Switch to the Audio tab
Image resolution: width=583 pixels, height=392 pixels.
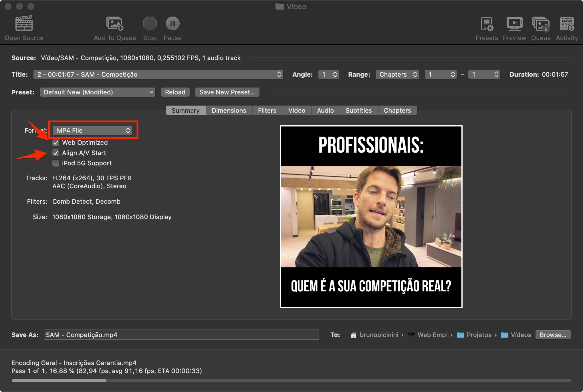pos(325,110)
